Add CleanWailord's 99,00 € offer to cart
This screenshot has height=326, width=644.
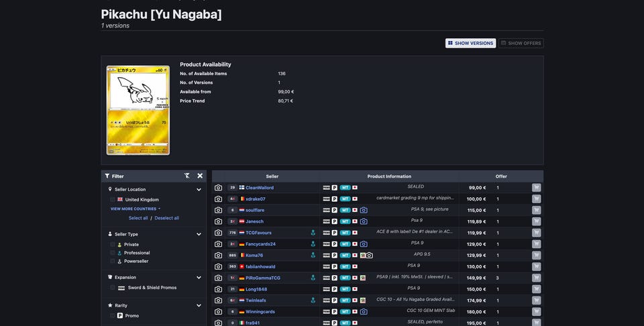pyautogui.click(x=537, y=188)
